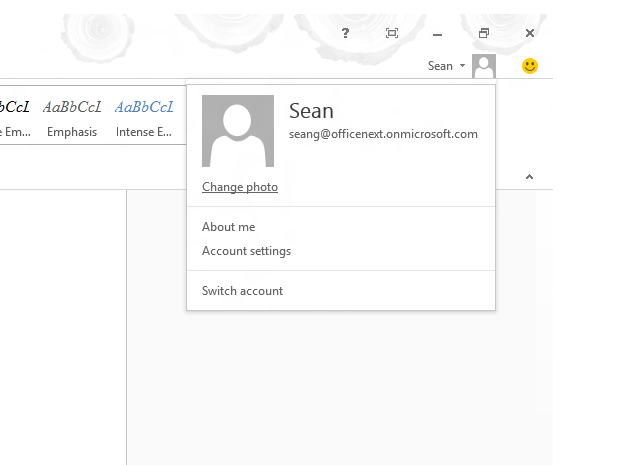Open Account settings menu entry
The height and width of the screenshot is (465, 617).
point(246,251)
